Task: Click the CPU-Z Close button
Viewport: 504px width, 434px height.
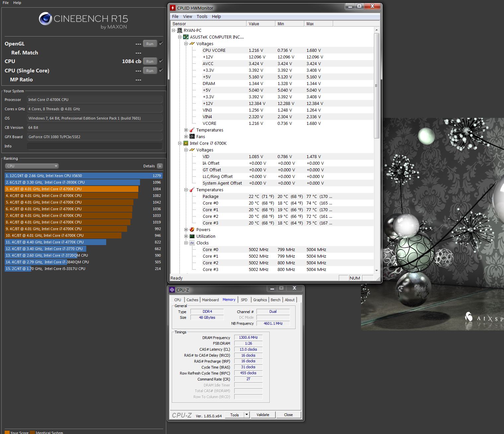Action: click(x=288, y=415)
